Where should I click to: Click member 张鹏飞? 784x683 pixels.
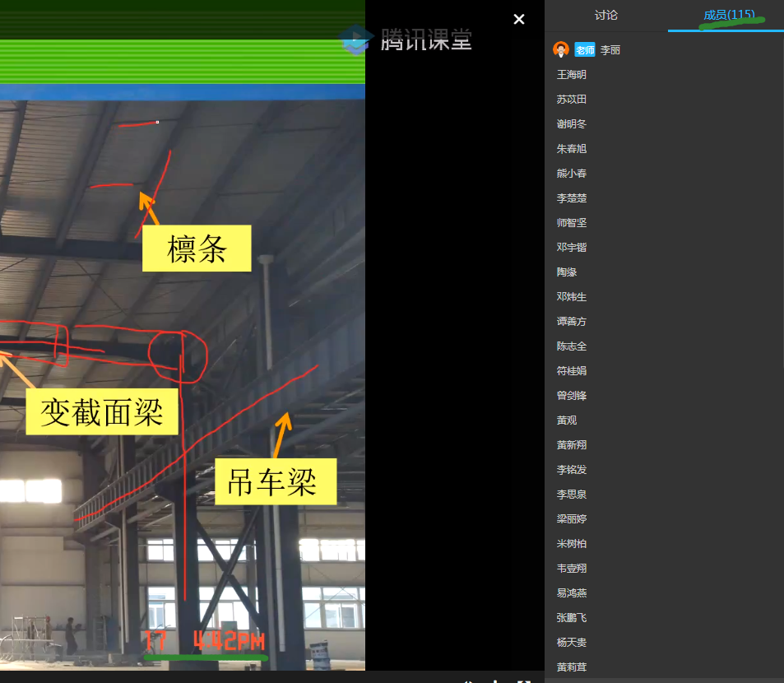[x=572, y=618]
